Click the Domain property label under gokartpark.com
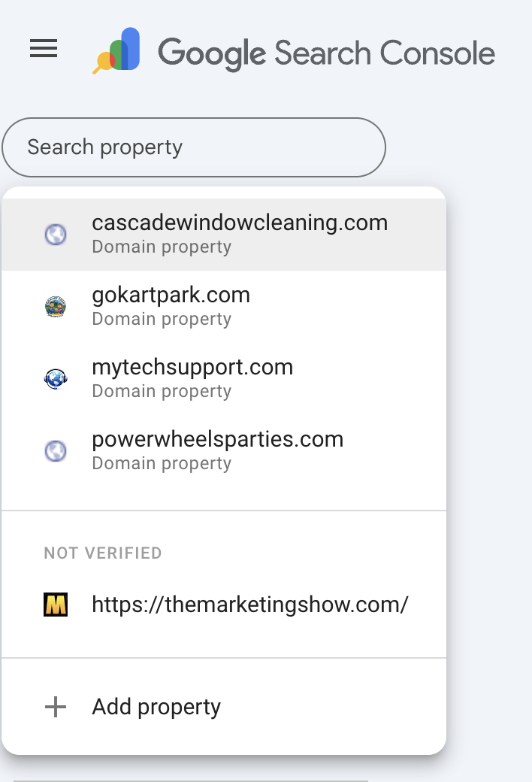This screenshot has height=782, width=532. pos(161,319)
